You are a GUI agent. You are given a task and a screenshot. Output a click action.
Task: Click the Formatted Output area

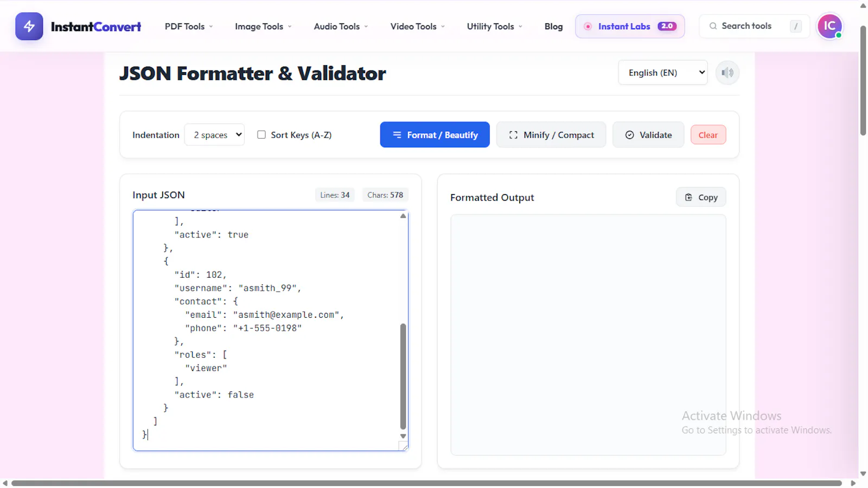coord(588,335)
